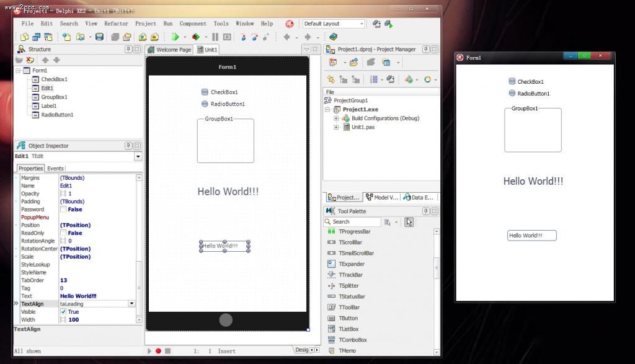Image resolution: width=635 pixels, height=364 pixels.
Task: Click the home button on the designer device frame
Action: pos(226,320)
